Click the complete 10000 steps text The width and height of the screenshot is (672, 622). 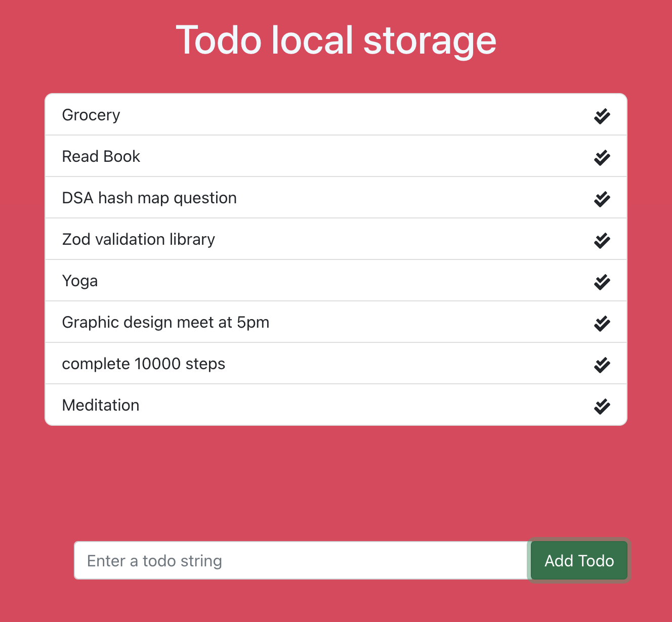tap(144, 364)
